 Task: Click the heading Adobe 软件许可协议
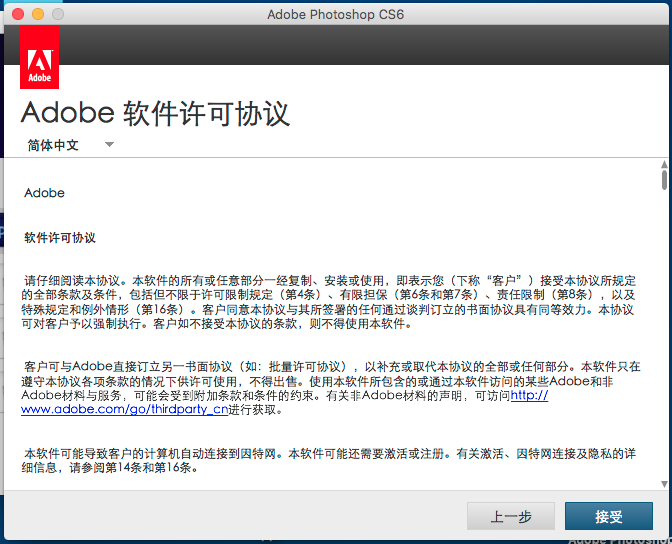pos(155,113)
